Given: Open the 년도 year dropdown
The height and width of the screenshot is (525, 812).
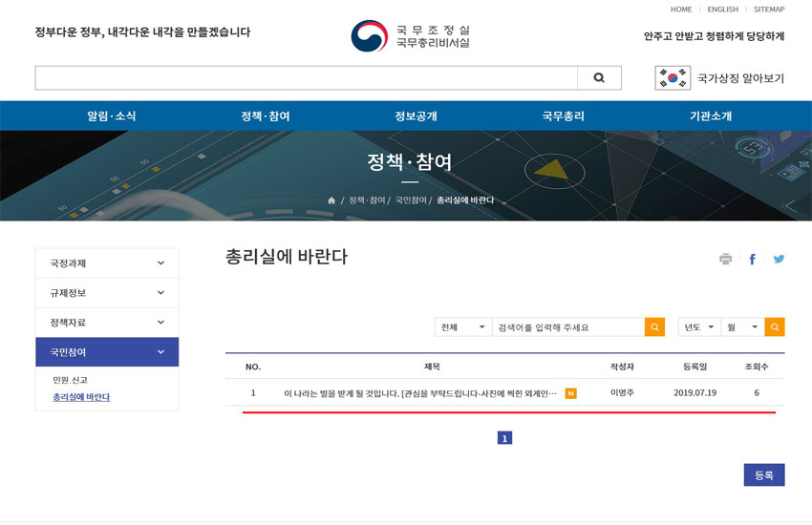Looking at the screenshot, I should pos(698,327).
